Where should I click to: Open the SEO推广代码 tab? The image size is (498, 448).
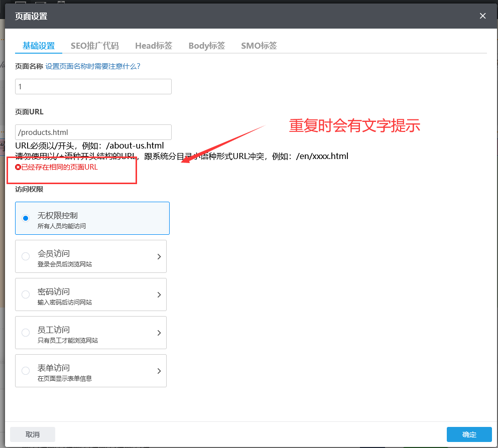tap(94, 46)
